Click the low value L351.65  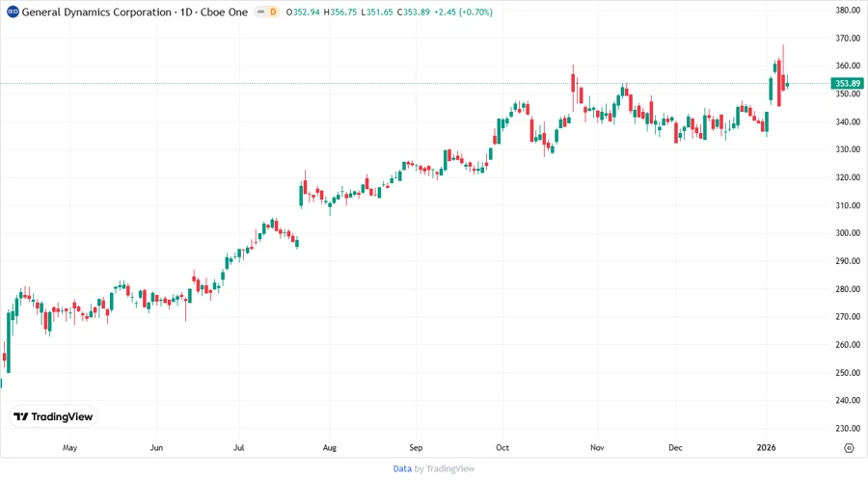pyautogui.click(x=377, y=12)
